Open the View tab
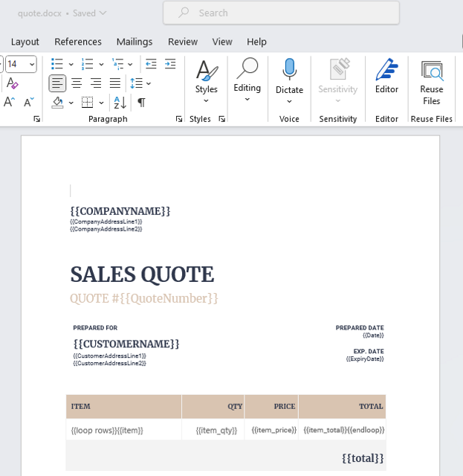This screenshot has width=463, height=476. [x=222, y=42]
